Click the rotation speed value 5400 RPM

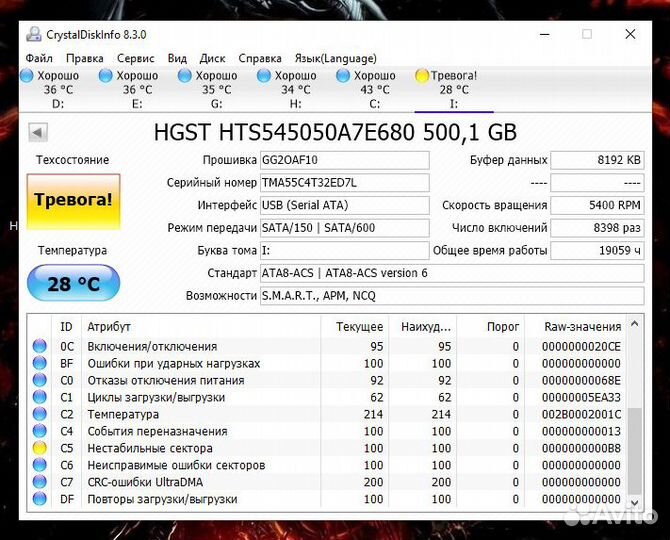[597, 205]
